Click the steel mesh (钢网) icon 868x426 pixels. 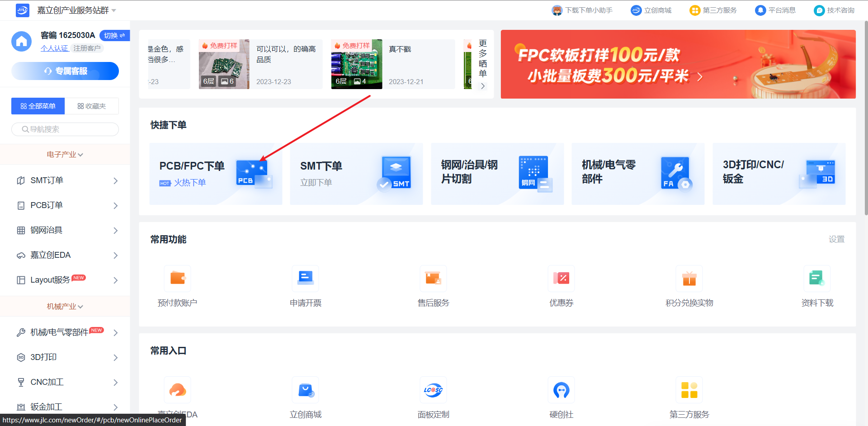(x=535, y=174)
